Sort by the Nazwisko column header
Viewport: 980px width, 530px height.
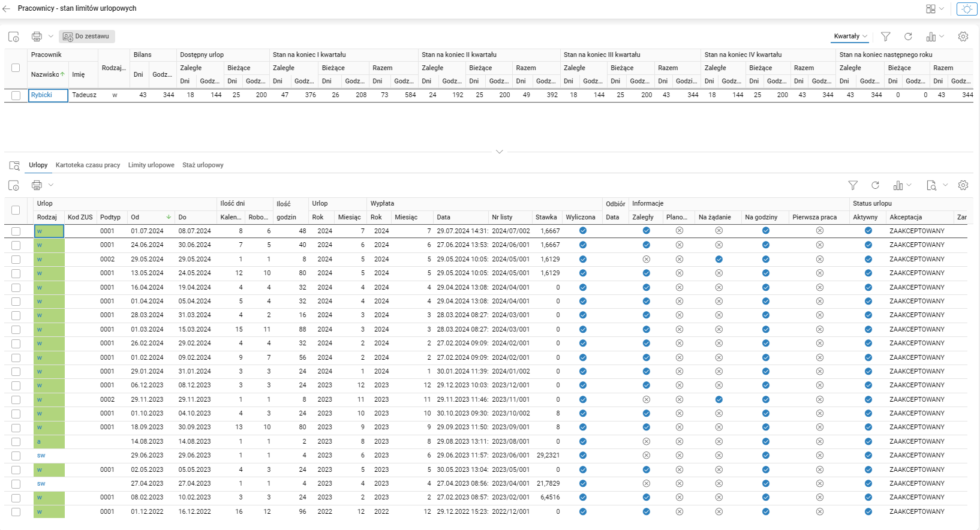point(48,75)
